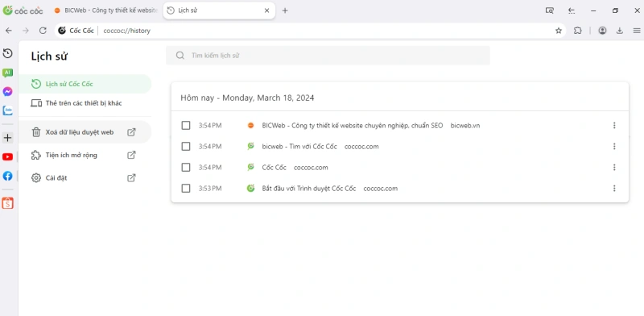Viewport: 644px width, 316px height.
Task: Close the Lịch sử tab
Action: point(267,10)
